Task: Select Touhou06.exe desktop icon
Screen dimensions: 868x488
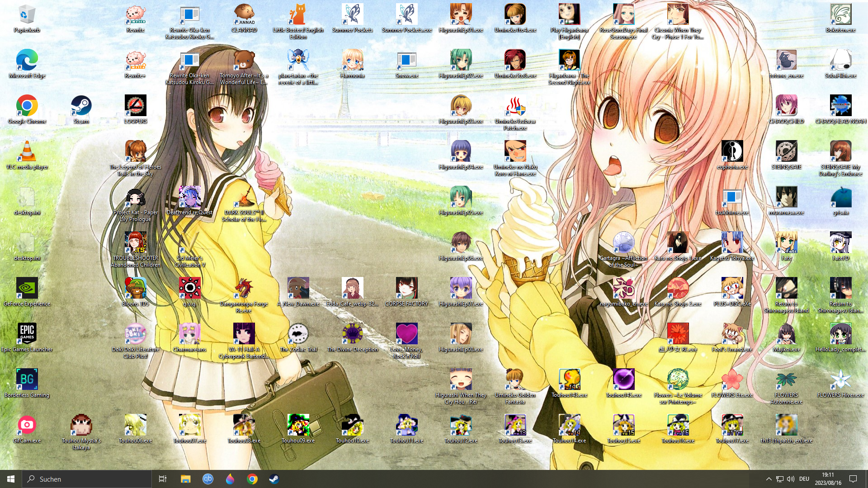Action: click(135, 429)
